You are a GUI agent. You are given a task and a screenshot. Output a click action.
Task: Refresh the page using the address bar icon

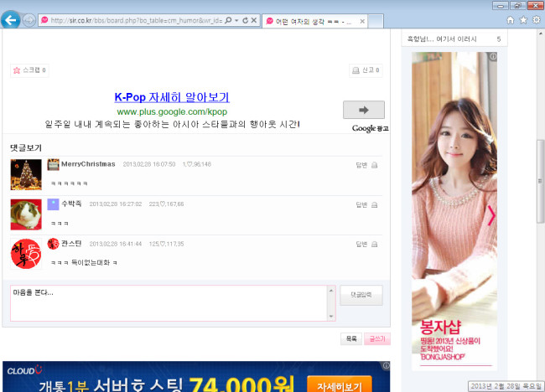[244, 19]
